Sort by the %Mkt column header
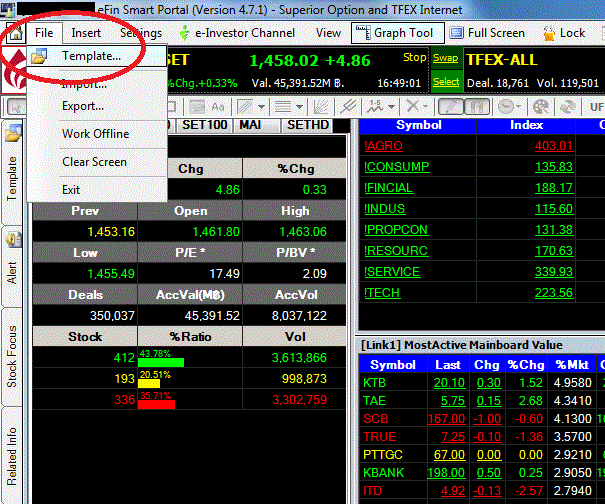The height and width of the screenshot is (504, 605). coord(572,365)
